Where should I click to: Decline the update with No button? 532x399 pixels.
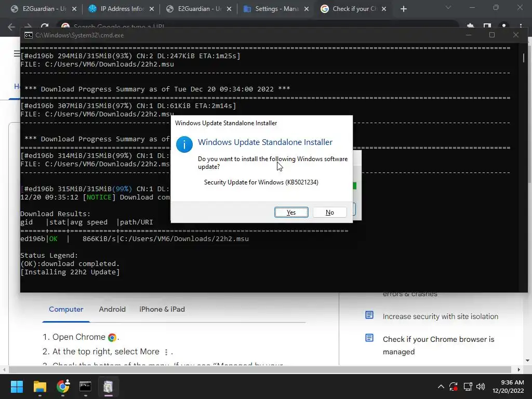(329, 212)
